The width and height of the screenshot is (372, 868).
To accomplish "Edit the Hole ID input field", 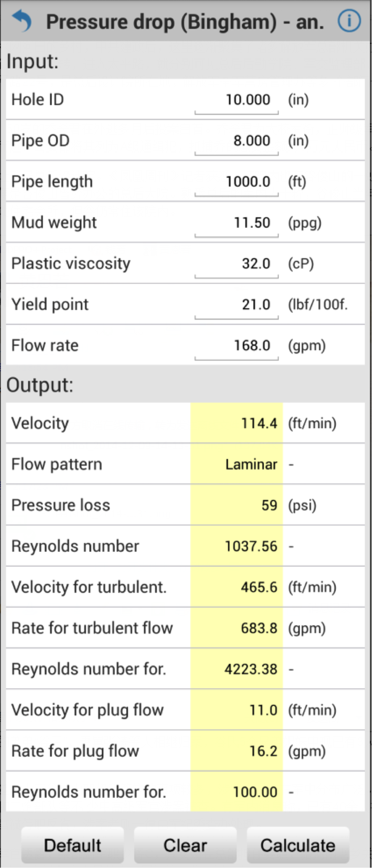I will click(x=236, y=100).
